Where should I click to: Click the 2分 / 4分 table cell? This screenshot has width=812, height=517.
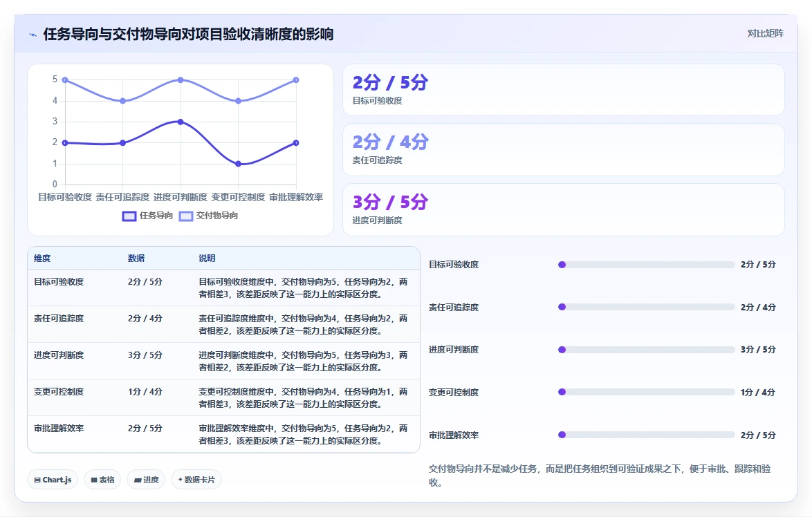(145, 319)
